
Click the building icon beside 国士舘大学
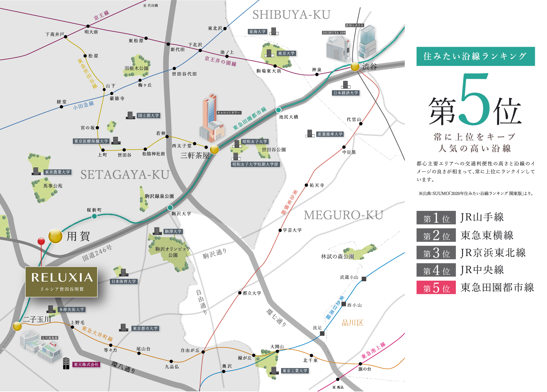(131, 116)
